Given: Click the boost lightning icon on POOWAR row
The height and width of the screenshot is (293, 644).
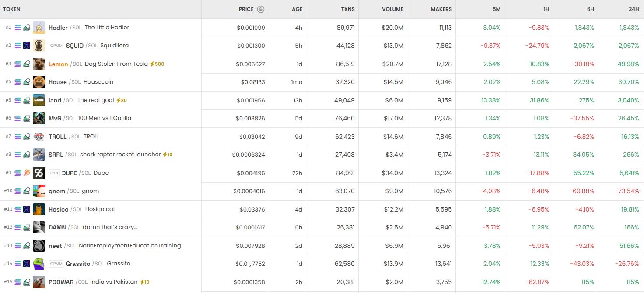Looking at the screenshot, I should point(142,282).
